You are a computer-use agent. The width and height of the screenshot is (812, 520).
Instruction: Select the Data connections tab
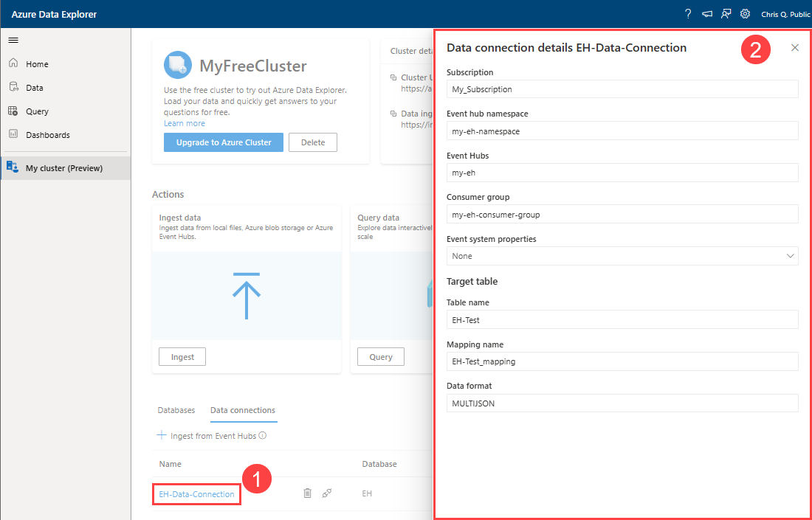243,410
